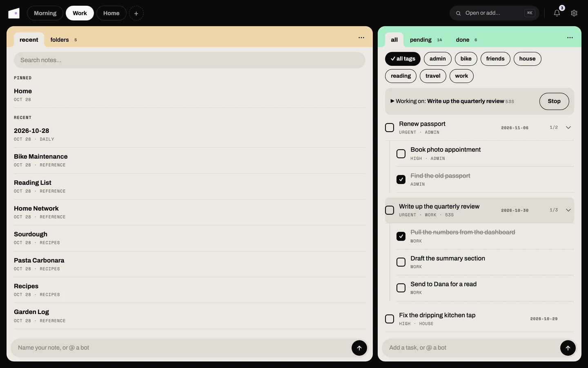
Task: Click the 2026-10-30 due date
Action: 515,211
